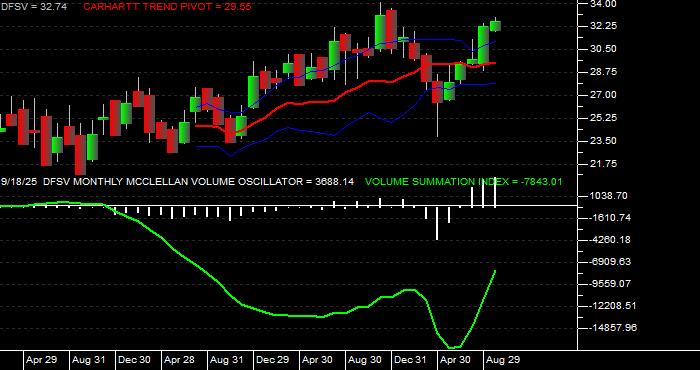700x370 pixels.
Task: Select the 23.50 price axis value
Action: click(x=603, y=141)
